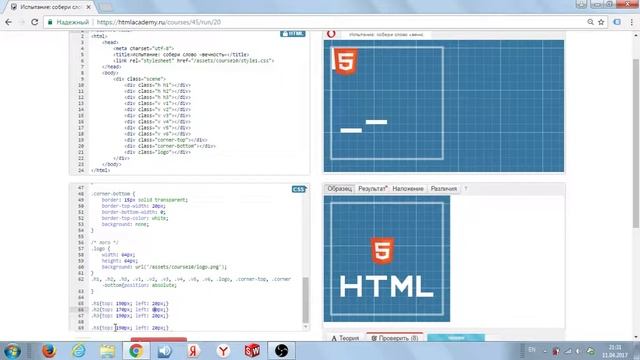Click the page scroll-up arrow

[636, 36]
